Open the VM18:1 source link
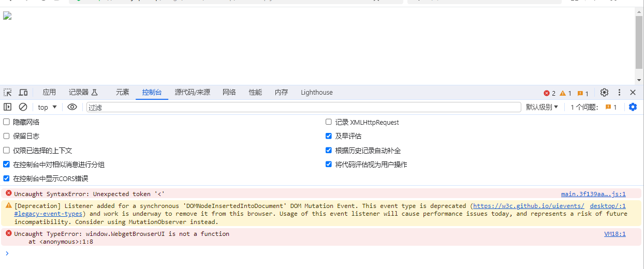Viewport: 644px width, 269px height. pyautogui.click(x=615, y=234)
